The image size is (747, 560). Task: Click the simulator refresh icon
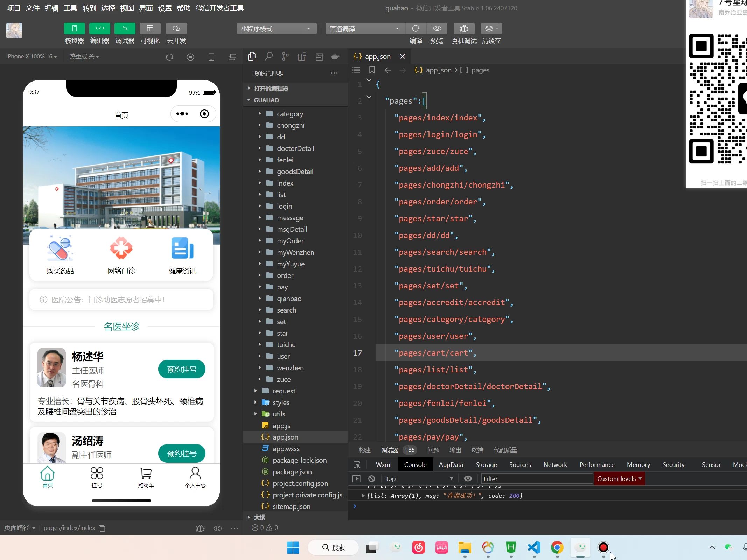[x=169, y=57]
